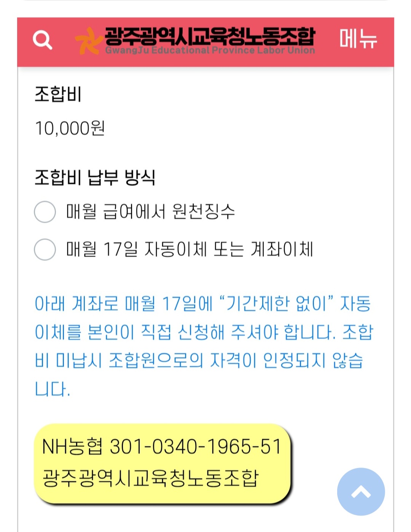
Task: Click the orange pinwheel union logo
Action: pos(89,41)
